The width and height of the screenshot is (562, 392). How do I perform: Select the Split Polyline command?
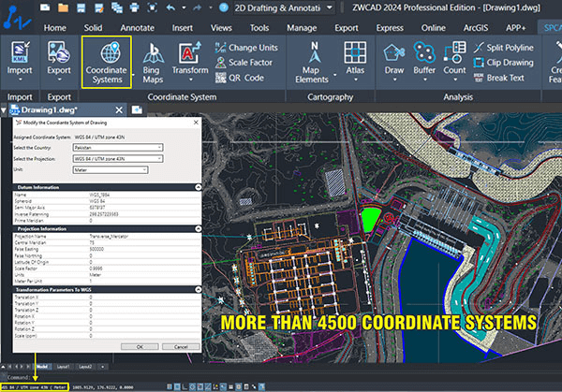(x=504, y=48)
